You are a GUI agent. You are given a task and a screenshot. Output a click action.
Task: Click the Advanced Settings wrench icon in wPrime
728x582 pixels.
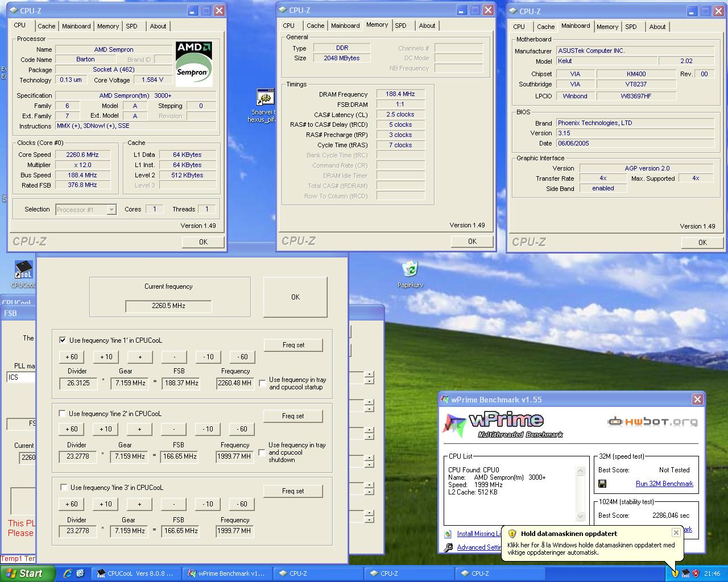(448, 547)
